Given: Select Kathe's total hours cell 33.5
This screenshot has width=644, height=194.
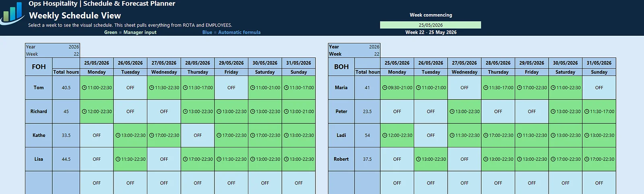Looking at the screenshot, I should [66, 135].
